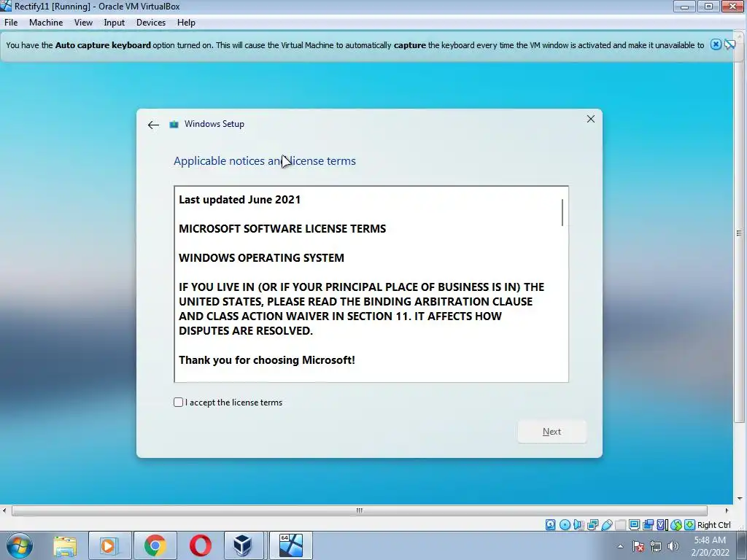Click the CPU virtualization 'V' indicator
Screen dimensions: 747x560
[661, 525]
